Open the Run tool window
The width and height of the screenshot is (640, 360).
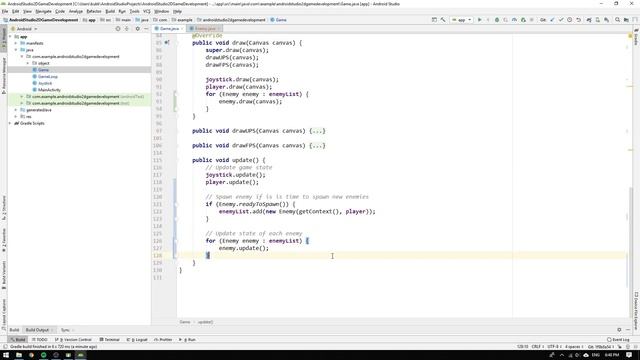187,340
